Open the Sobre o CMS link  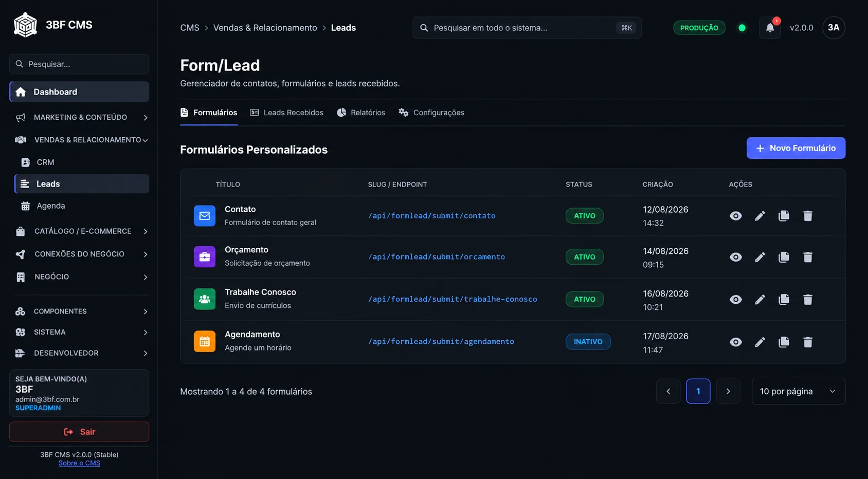coord(79,463)
